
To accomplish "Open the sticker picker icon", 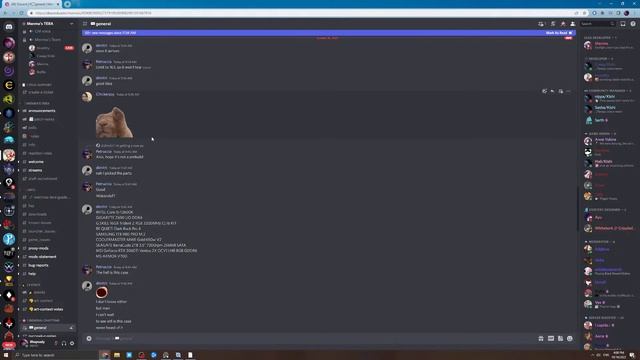I will pyautogui.click(x=560, y=338).
